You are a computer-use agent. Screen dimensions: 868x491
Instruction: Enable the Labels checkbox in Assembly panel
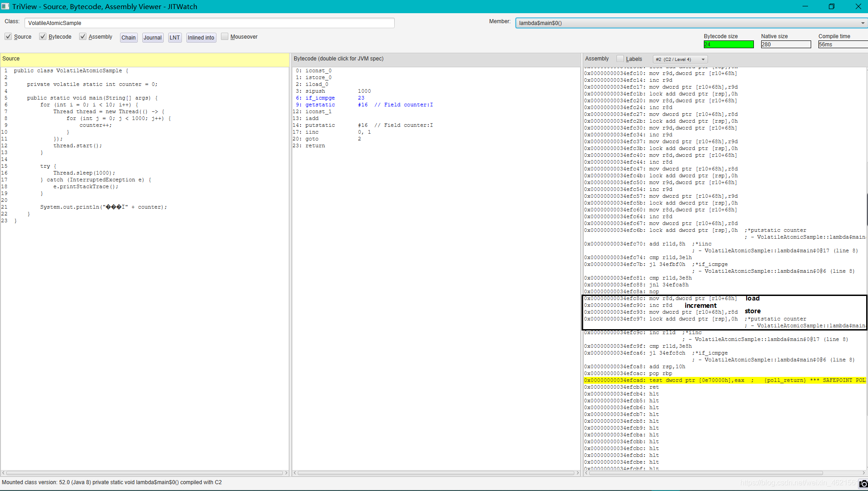620,59
